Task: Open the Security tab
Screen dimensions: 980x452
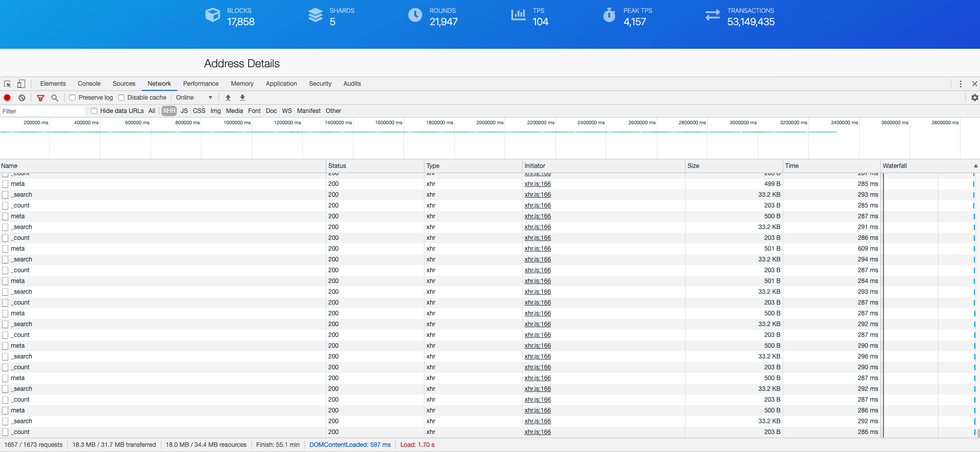Action: pyautogui.click(x=320, y=84)
